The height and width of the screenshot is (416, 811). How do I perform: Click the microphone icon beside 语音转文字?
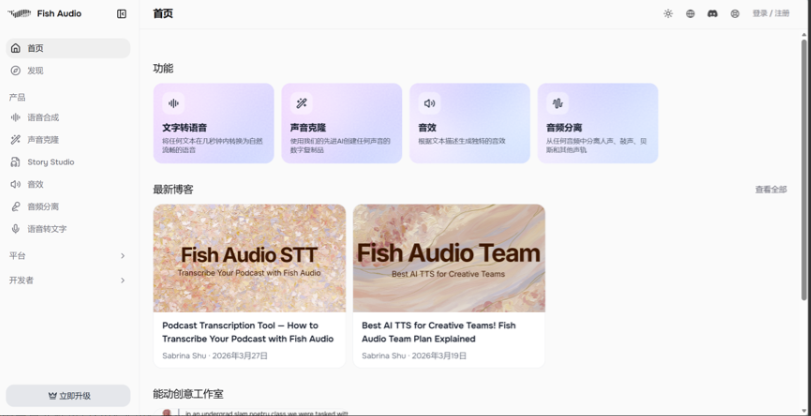click(x=16, y=229)
